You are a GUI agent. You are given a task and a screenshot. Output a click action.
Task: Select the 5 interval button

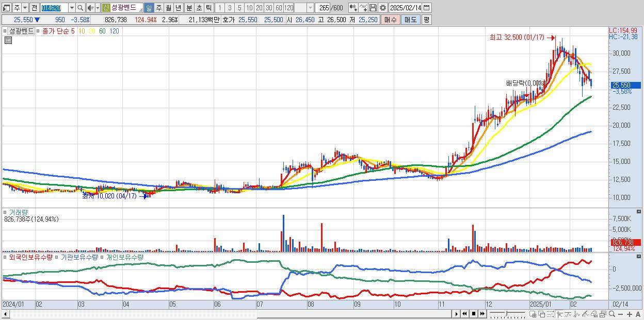[239, 8]
